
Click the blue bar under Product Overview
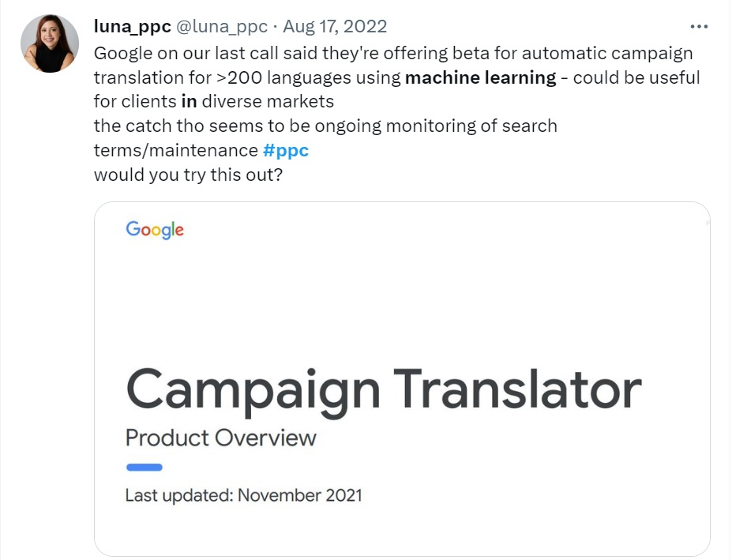click(x=145, y=467)
